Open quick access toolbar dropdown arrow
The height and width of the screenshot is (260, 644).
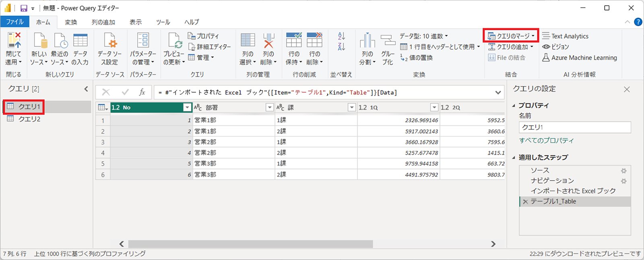click(33, 8)
